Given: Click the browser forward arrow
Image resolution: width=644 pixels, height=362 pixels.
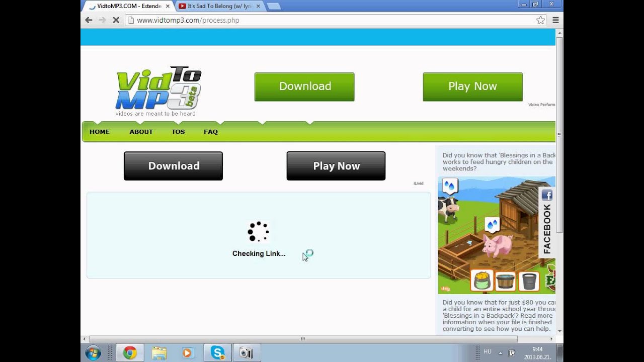Looking at the screenshot, I should click(102, 20).
